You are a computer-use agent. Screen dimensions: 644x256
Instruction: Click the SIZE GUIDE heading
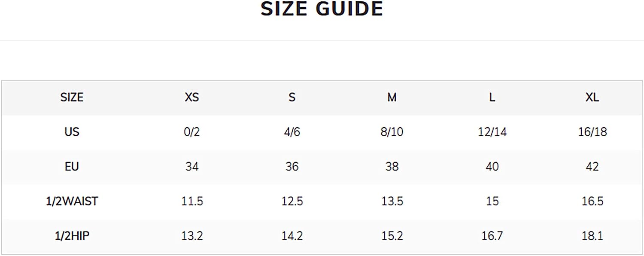[x=322, y=9]
